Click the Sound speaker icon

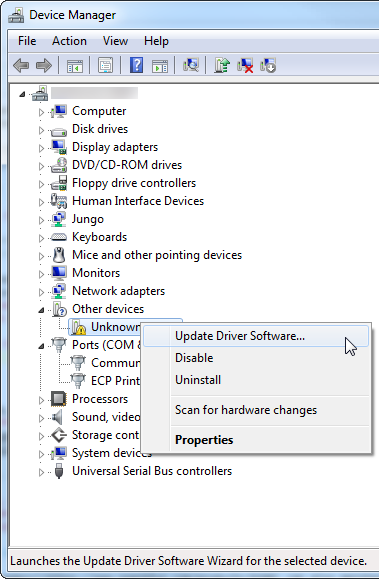57,417
